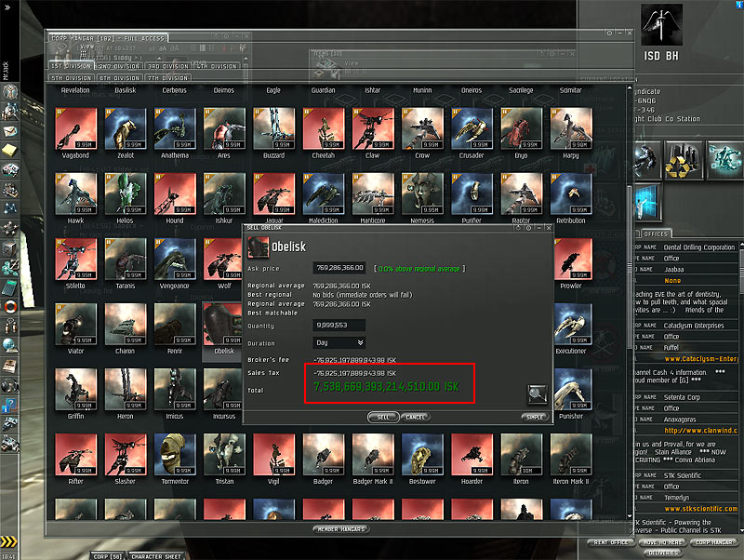
Task: Select the Cheetah ship thumbnail
Action: coord(323,129)
